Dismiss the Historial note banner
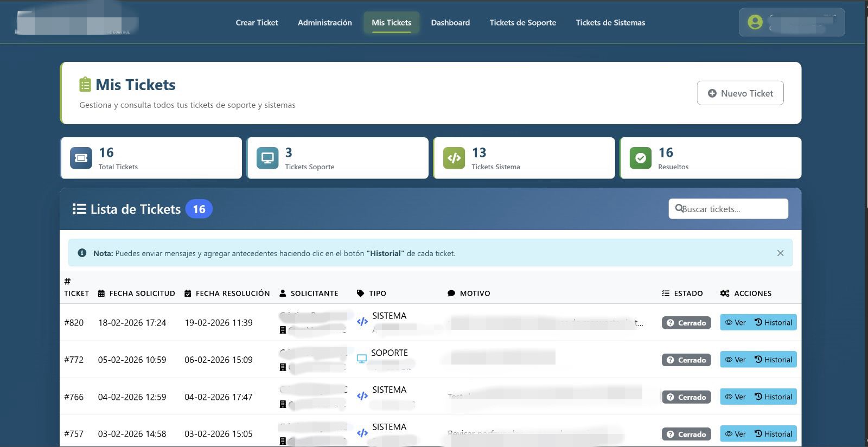Screen dimensions: 868x447 (x=780, y=253)
